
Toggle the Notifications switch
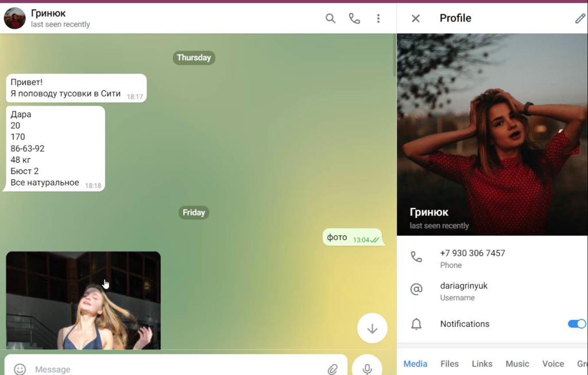[x=577, y=324]
